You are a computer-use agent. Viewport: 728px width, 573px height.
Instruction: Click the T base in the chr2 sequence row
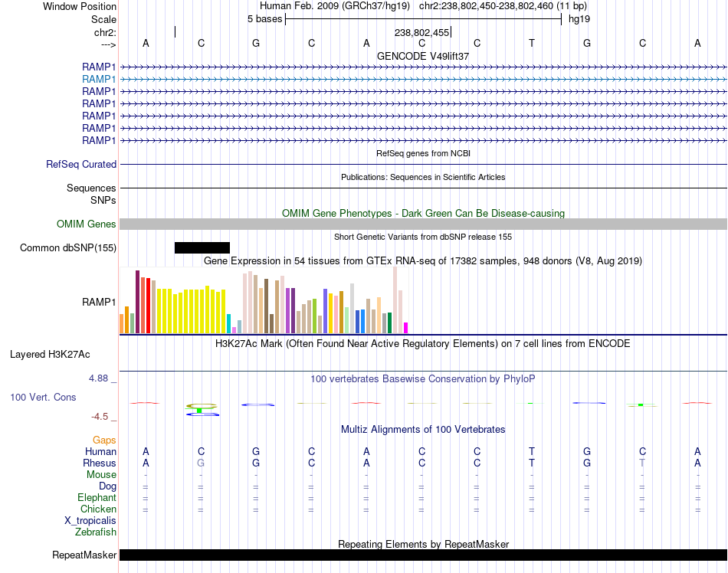(x=532, y=43)
